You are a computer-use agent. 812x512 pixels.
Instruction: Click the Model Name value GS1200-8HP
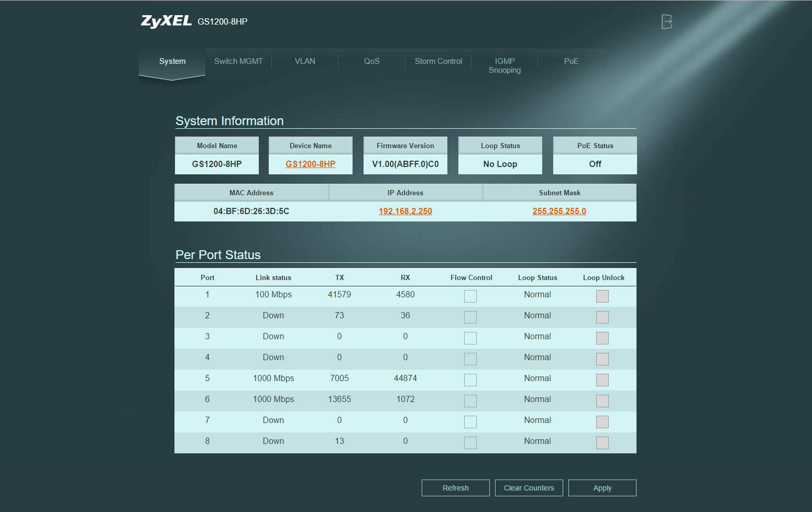click(217, 164)
